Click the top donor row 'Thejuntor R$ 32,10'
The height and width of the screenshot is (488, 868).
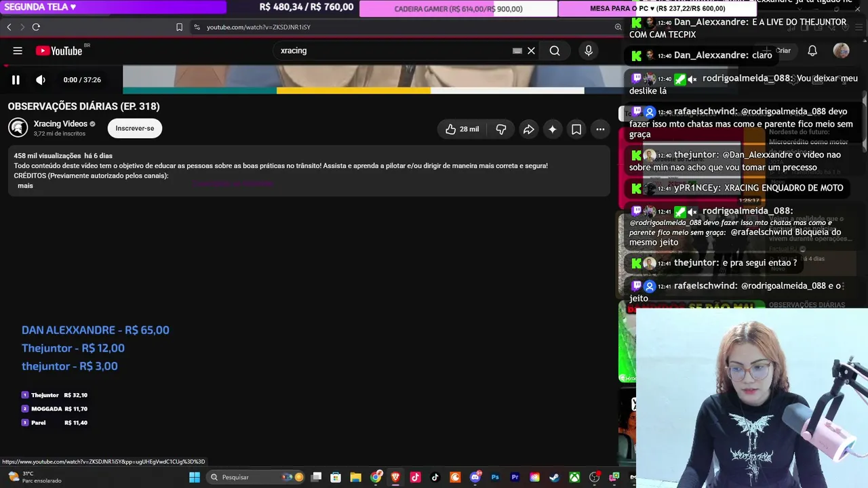point(54,395)
